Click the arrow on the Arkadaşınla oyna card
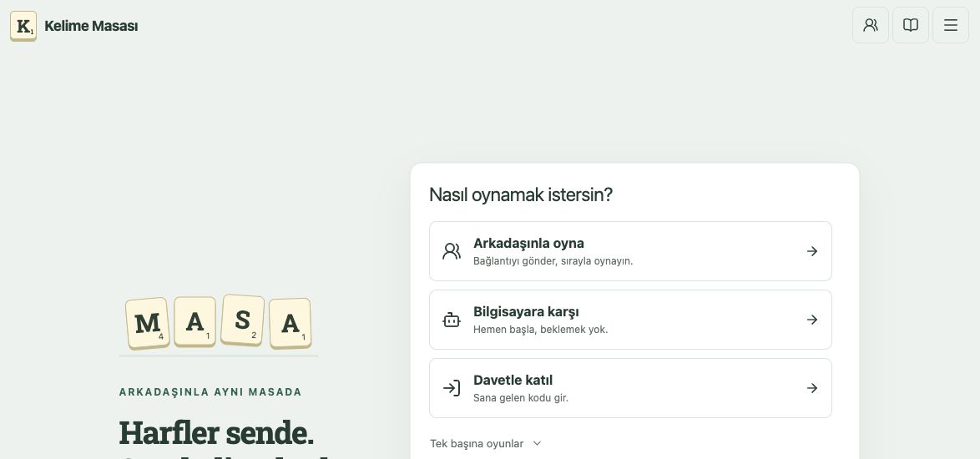The height and width of the screenshot is (459, 980). pos(812,251)
